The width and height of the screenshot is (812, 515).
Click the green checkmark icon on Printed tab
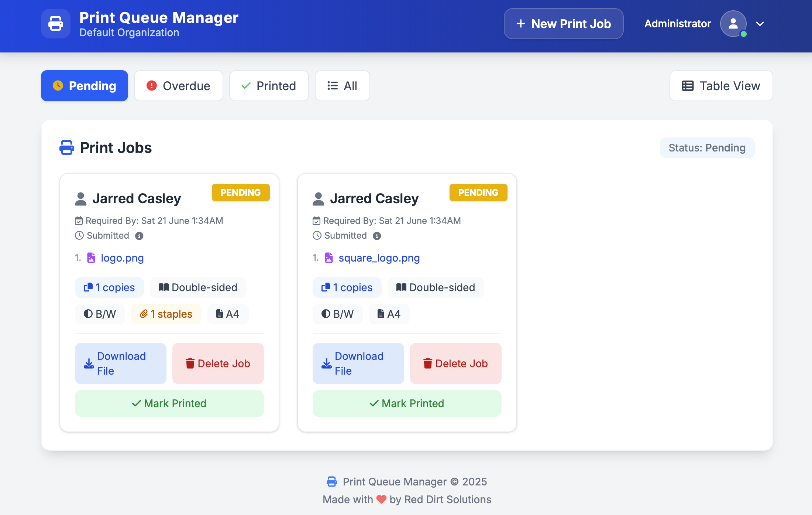point(246,86)
